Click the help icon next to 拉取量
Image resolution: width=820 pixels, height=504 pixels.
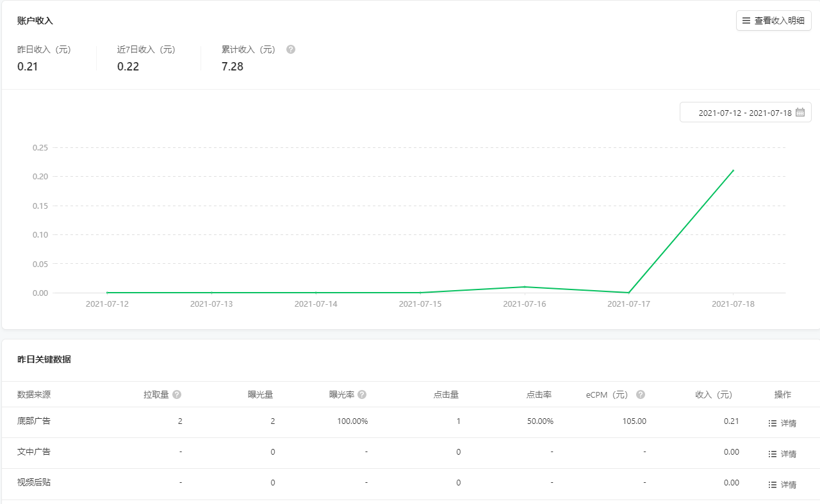177,394
